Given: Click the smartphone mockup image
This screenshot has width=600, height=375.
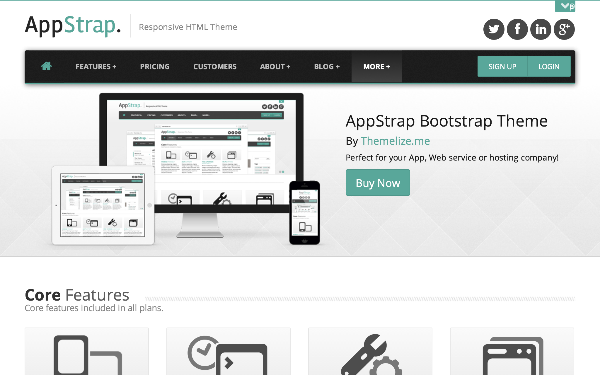Looking at the screenshot, I should pos(305,212).
